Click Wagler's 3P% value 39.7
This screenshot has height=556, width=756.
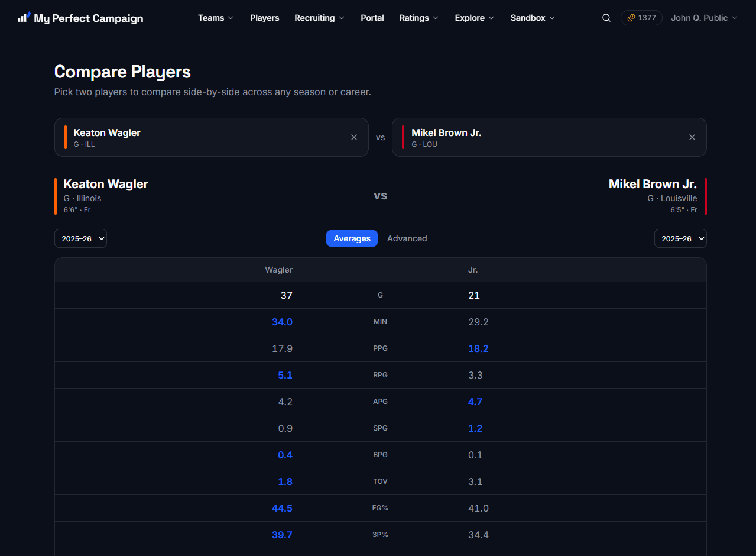point(282,535)
